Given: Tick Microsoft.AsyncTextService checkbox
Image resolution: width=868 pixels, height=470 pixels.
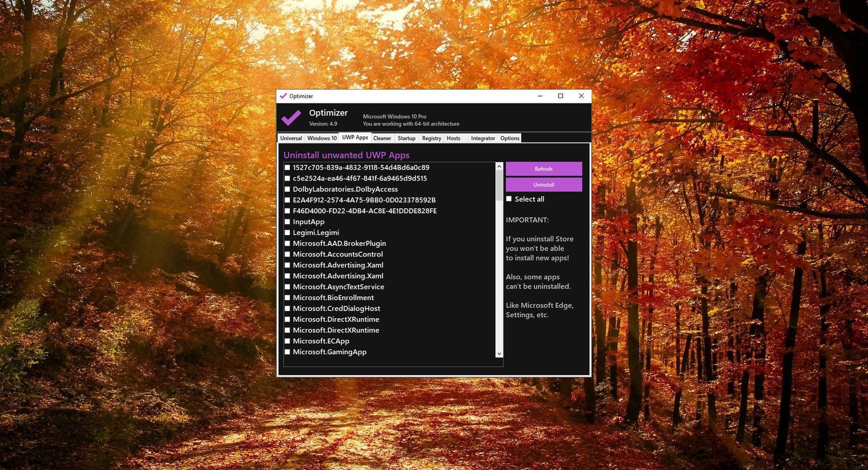Looking at the screenshot, I should [x=287, y=287].
